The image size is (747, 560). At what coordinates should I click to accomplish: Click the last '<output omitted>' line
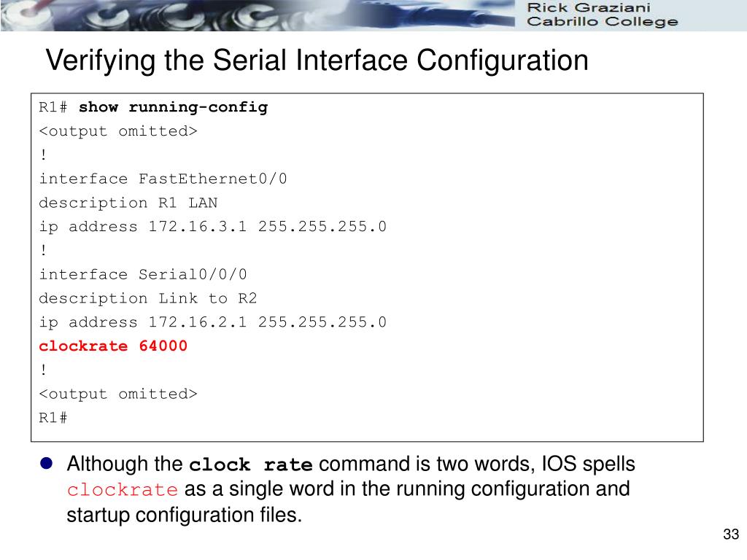[118, 394]
